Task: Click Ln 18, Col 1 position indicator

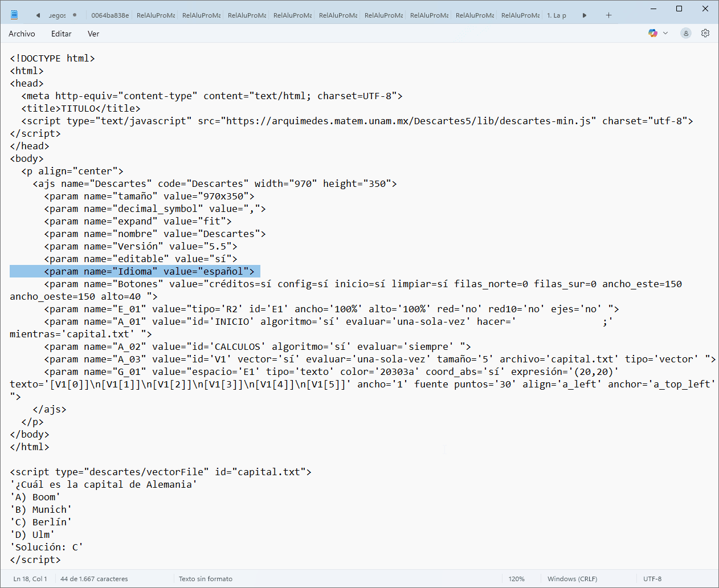Action: 30,579
